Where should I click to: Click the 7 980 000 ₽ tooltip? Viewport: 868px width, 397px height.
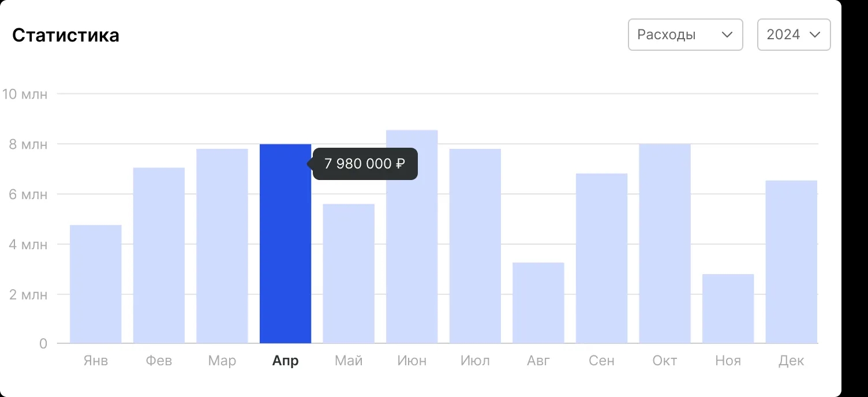pos(365,164)
